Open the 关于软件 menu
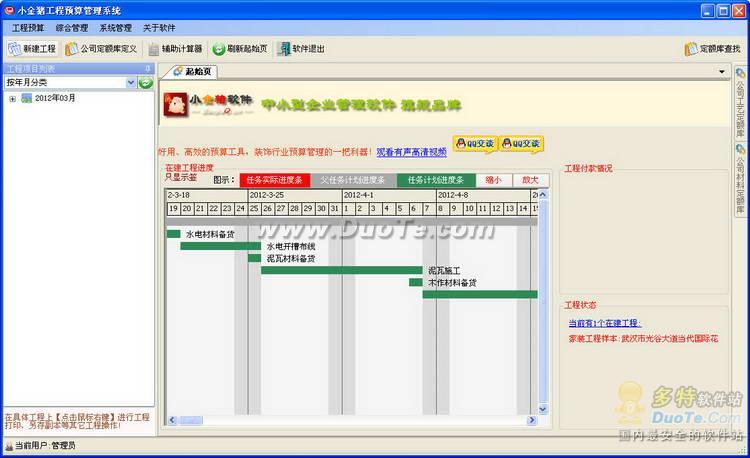 (x=159, y=28)
